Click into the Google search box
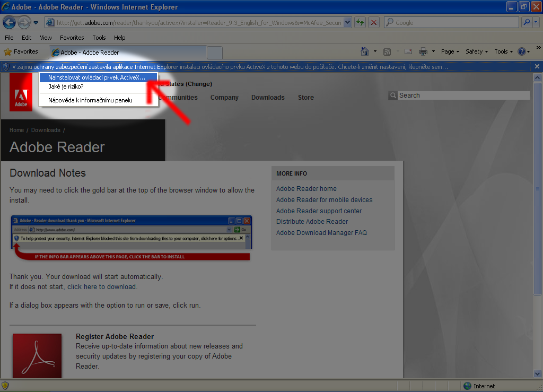The image size is (543, 392). [451, 22]
